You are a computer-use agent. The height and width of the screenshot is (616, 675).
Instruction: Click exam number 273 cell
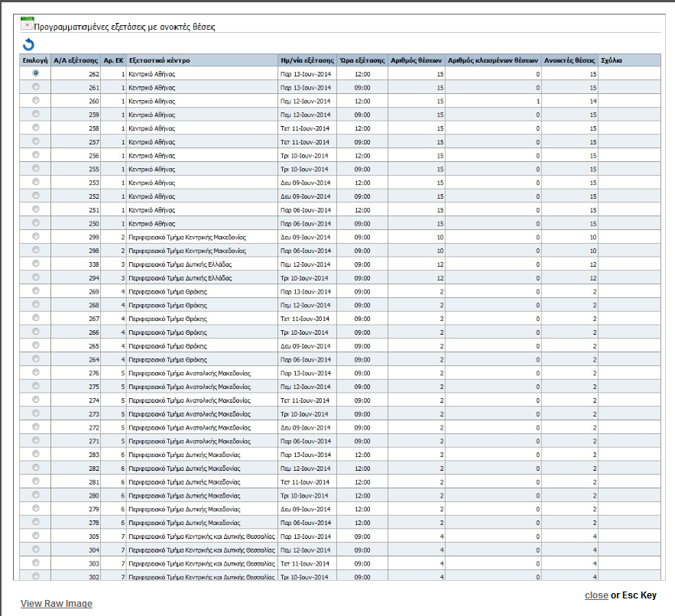pos(94,414)
